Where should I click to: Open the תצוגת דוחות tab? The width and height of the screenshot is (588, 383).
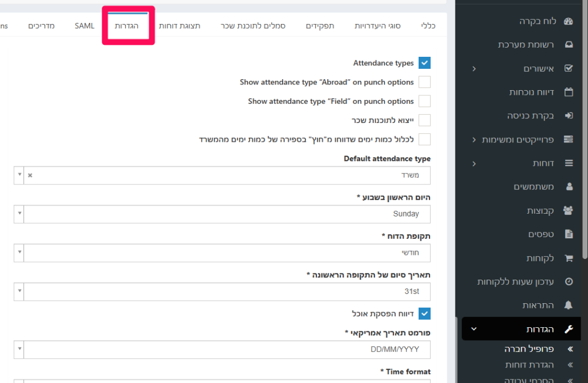[179, 26]
